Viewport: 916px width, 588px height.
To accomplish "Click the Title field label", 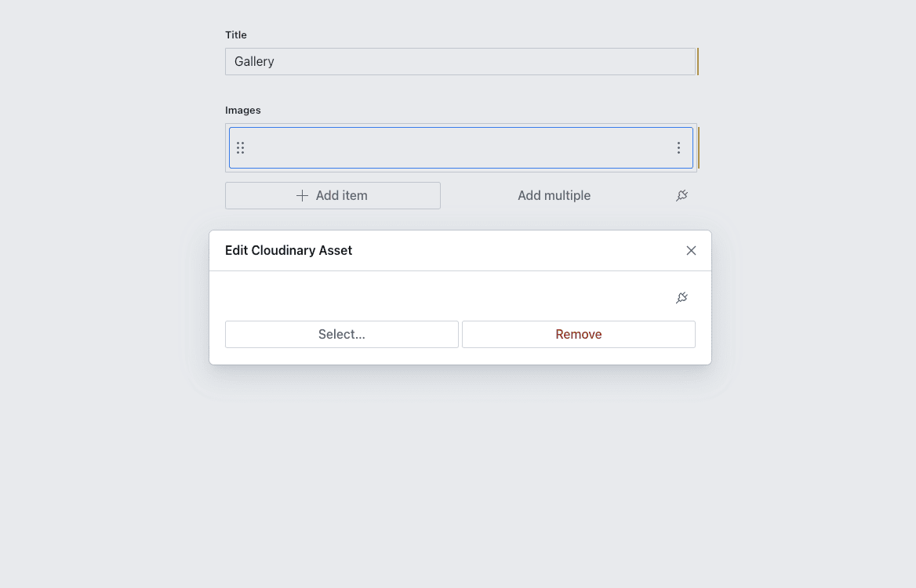I will [236, 34].
